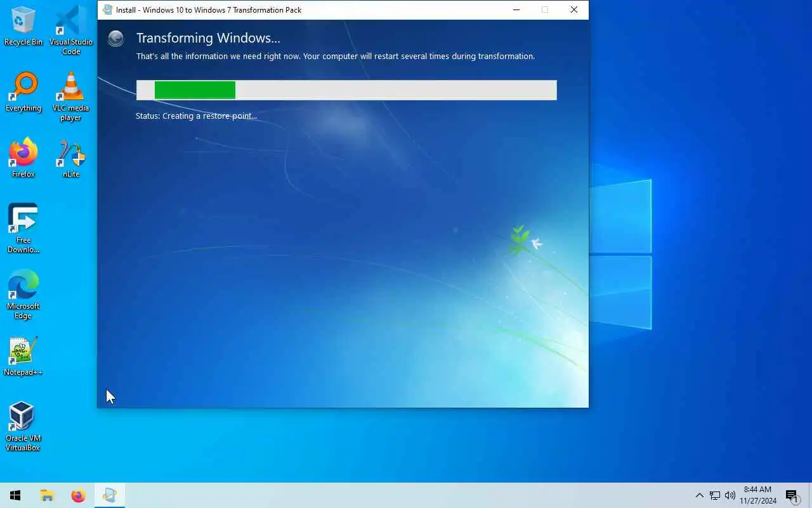Select the nLite desktop shortcut

click(x=71, y=158)
